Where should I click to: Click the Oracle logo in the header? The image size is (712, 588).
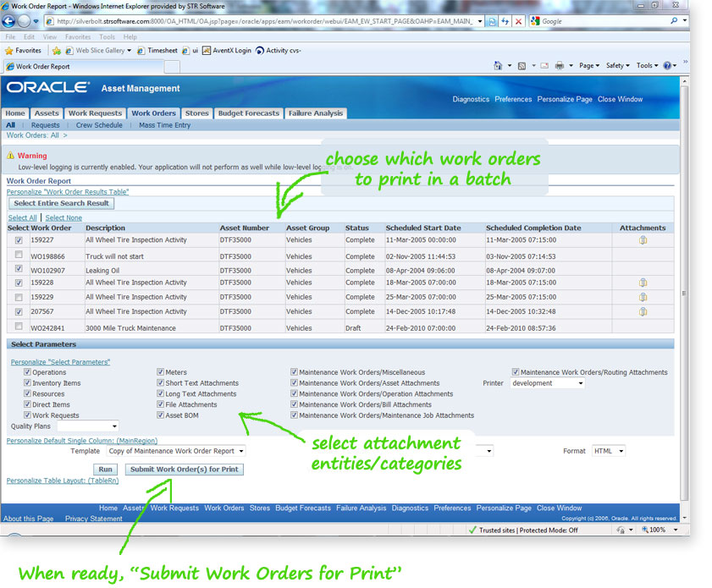coord(48,87)
